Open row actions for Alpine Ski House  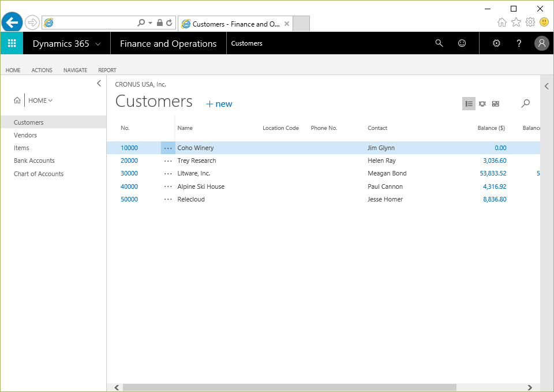click(x=168, y=186)
